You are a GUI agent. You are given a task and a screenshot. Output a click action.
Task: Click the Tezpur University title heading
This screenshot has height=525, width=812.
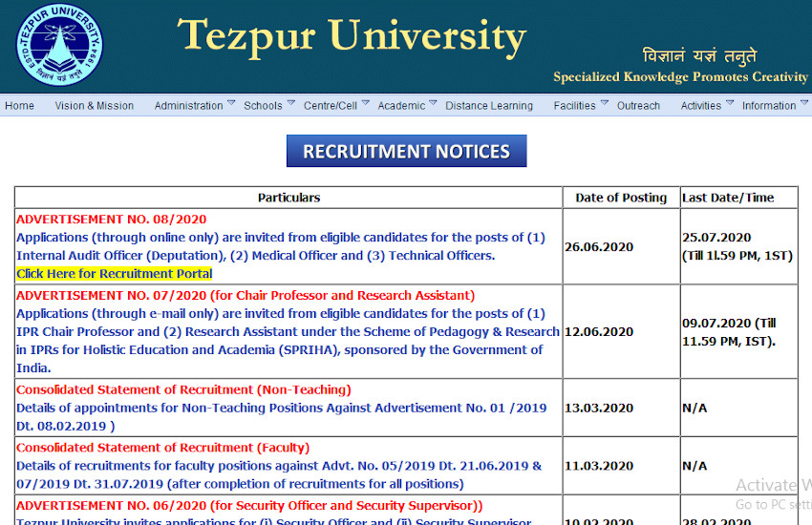(352, 36)
